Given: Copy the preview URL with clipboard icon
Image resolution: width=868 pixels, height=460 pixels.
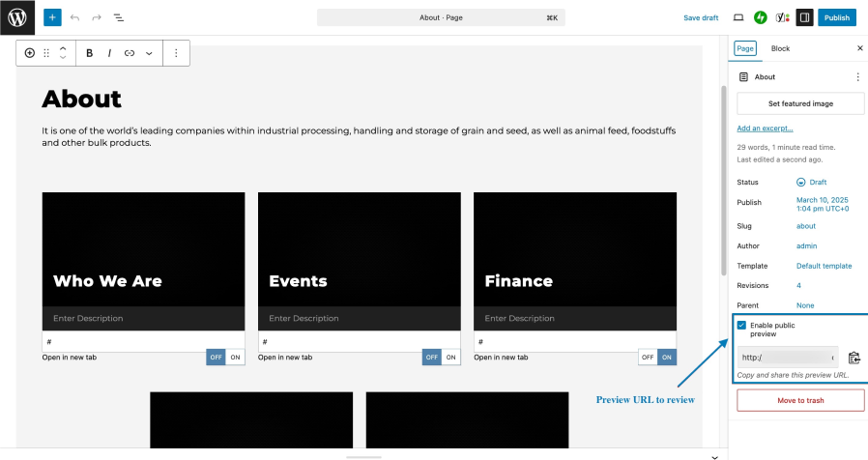Looking at the screenshot, I should point(854,358).
